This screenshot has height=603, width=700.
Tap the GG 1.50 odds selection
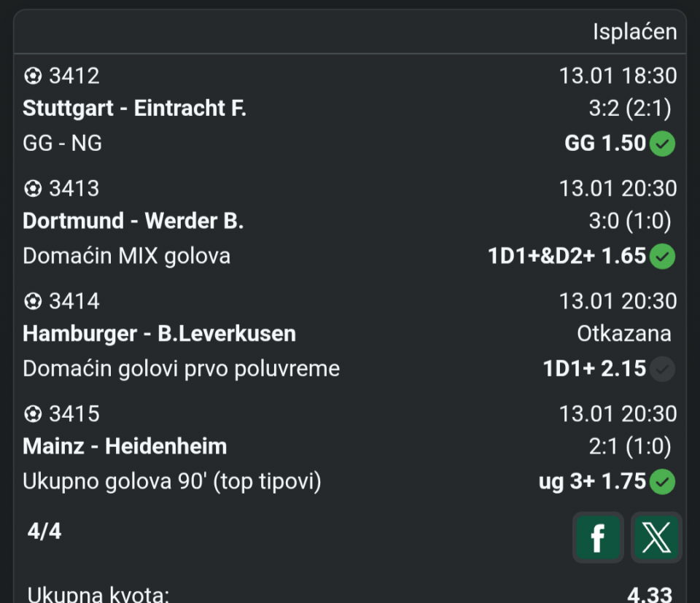(605, 144)
